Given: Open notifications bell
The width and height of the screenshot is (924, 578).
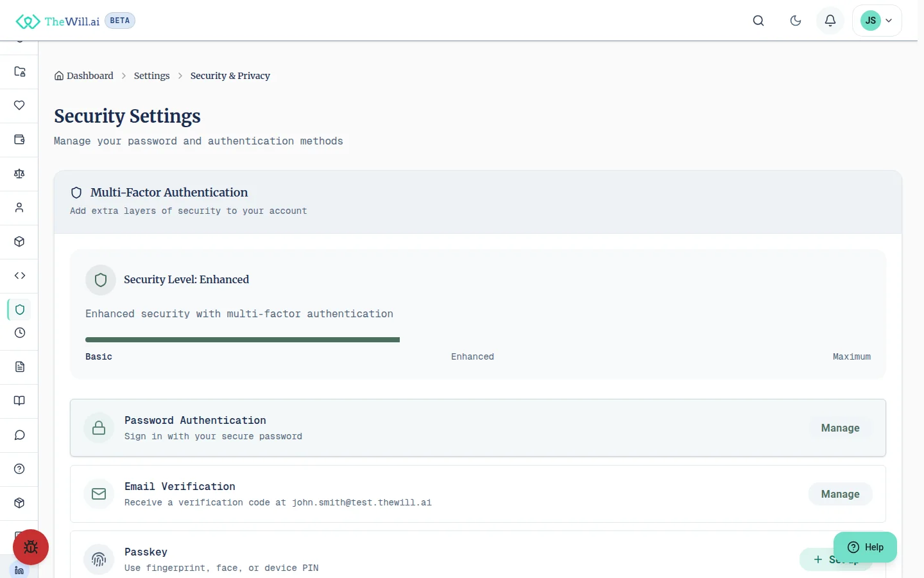Looking at the screenshot, I should (830, 21).
